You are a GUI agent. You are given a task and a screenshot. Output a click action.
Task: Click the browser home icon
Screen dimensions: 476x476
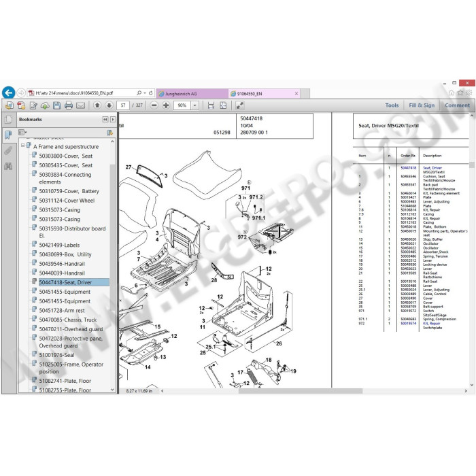(452, 92)
